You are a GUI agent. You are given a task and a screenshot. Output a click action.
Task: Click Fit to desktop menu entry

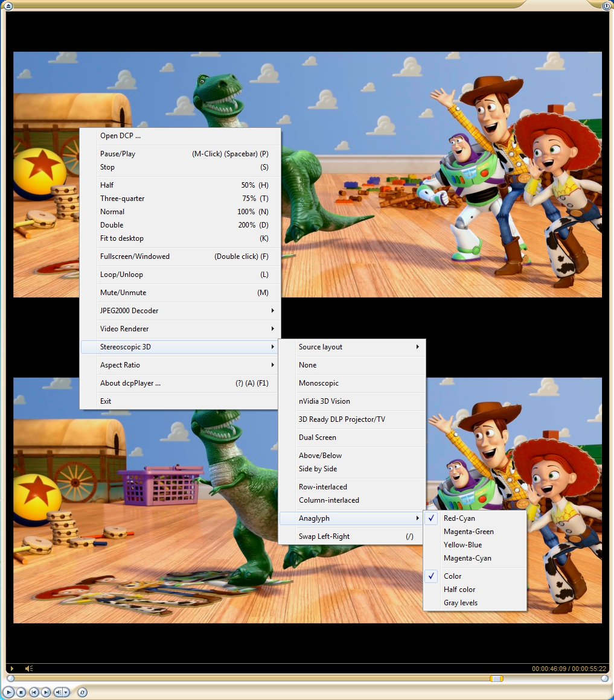point(122,238)
